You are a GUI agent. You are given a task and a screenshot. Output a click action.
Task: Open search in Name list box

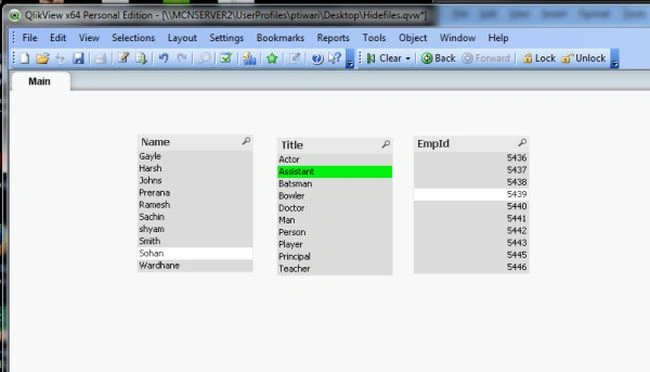(x=246, y=141)
